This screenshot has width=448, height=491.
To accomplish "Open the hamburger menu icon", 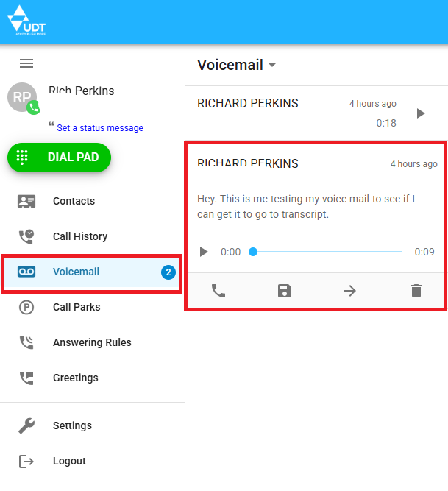I will pyautogui.click(x=26, y=63).
